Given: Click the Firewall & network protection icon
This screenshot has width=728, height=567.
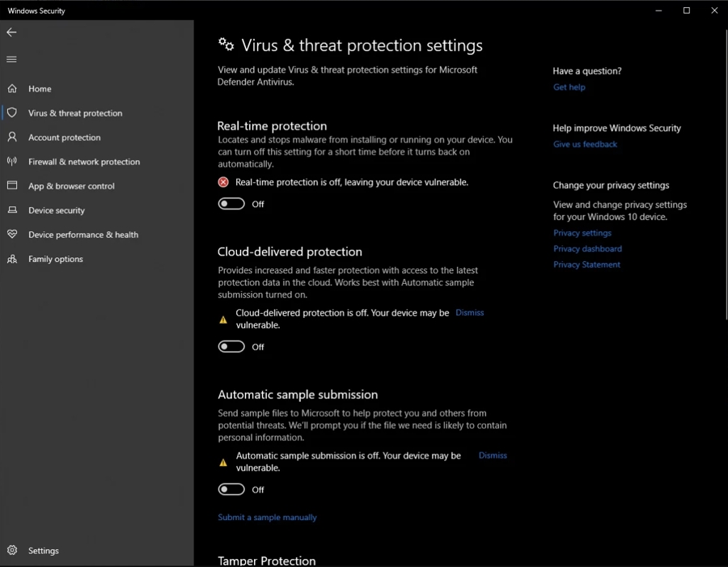Looking at the screenshot, I should coord(12,162).
